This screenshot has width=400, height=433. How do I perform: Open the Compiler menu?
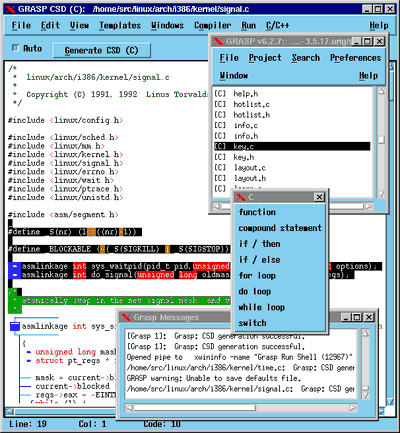213,26
